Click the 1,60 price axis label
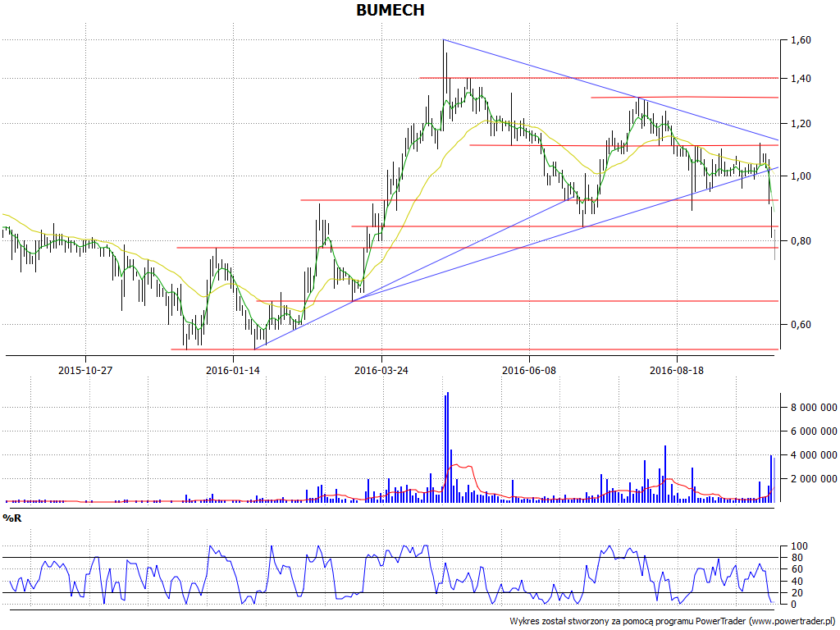Screen dimensions: 840x630 [801, 39]
